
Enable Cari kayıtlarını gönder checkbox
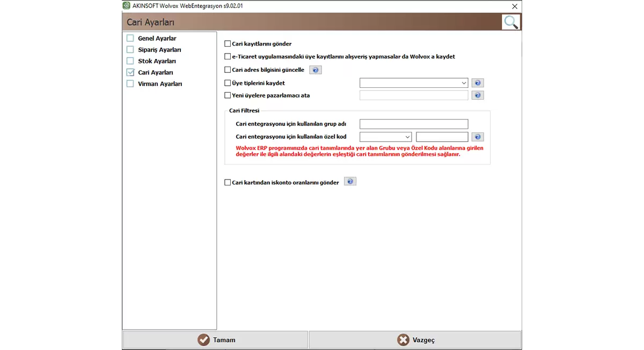pos(228,44)
